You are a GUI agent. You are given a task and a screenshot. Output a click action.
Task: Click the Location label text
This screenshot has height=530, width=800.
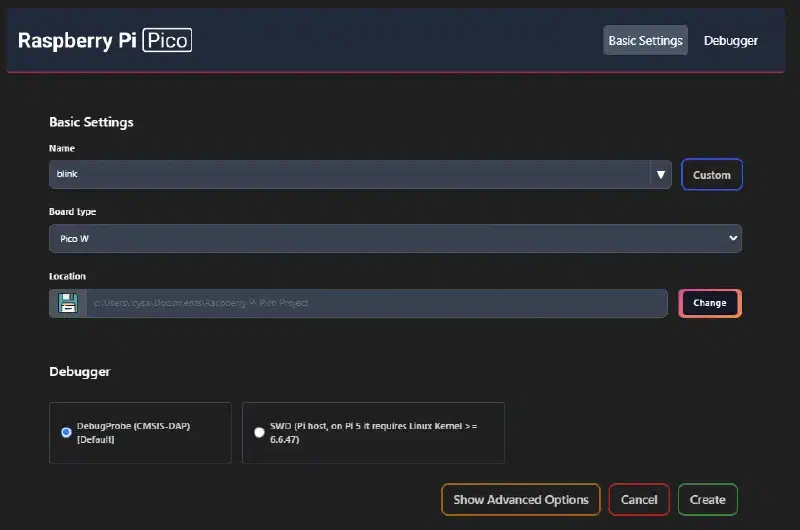(67, 276)
